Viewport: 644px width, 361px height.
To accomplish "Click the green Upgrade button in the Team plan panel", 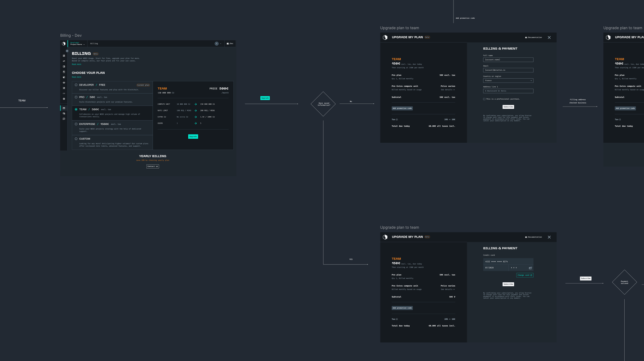I will tap(193, 136).
